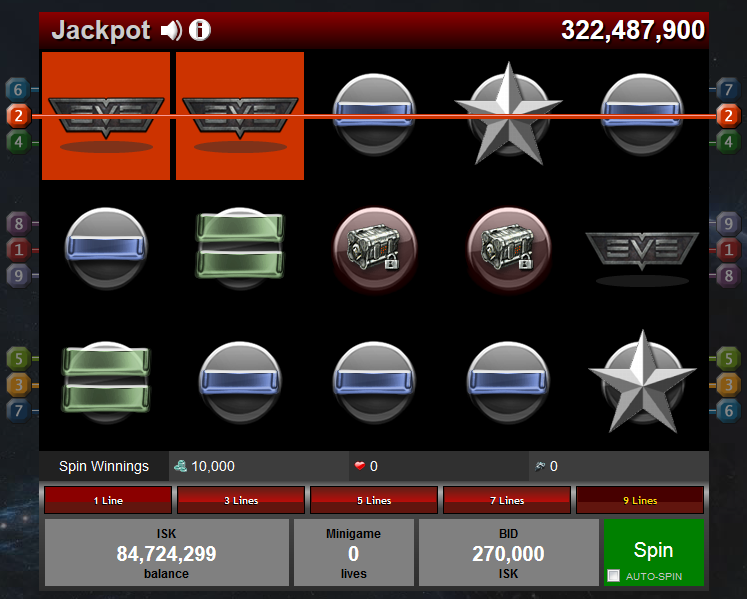Click green double-bar symbol on first reel
This screenshot has height=599, width=747.
point(106,382)
